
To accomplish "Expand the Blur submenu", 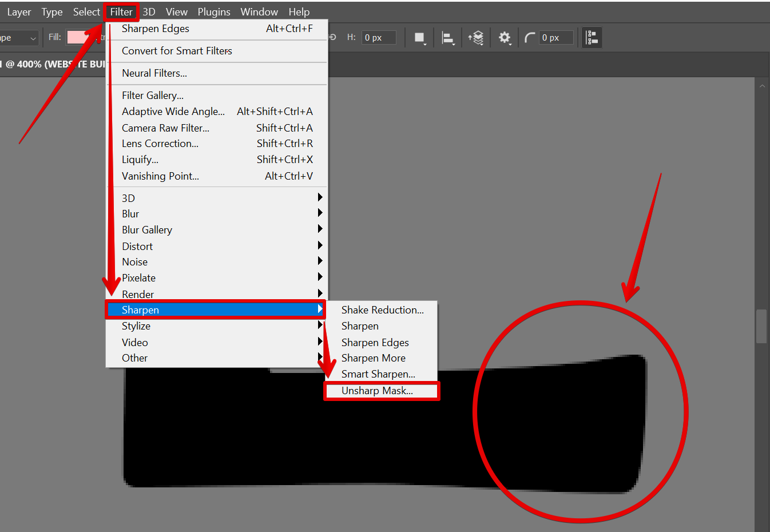I will pyautogui.click(x=130, y=213).
